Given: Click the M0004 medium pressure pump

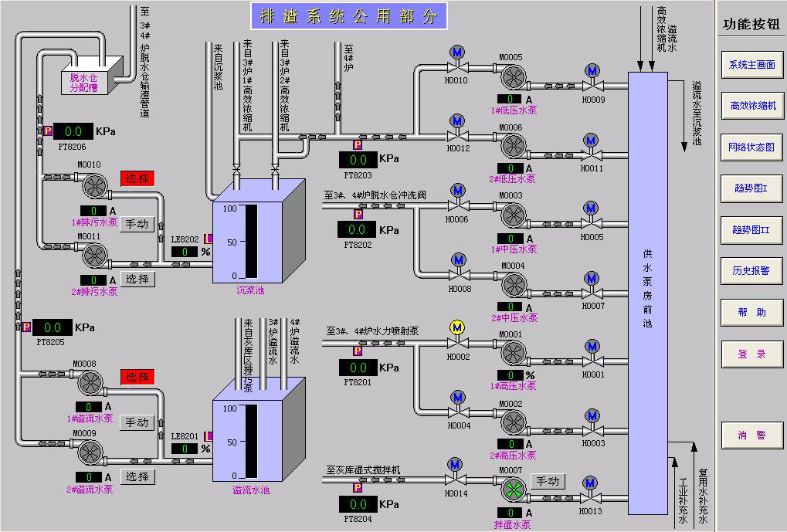Looking at the screenshot, I should [x=513, y=285].
